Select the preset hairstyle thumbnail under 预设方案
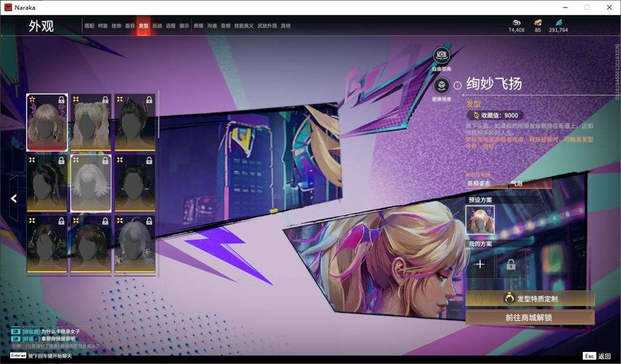 click(480, 220)
